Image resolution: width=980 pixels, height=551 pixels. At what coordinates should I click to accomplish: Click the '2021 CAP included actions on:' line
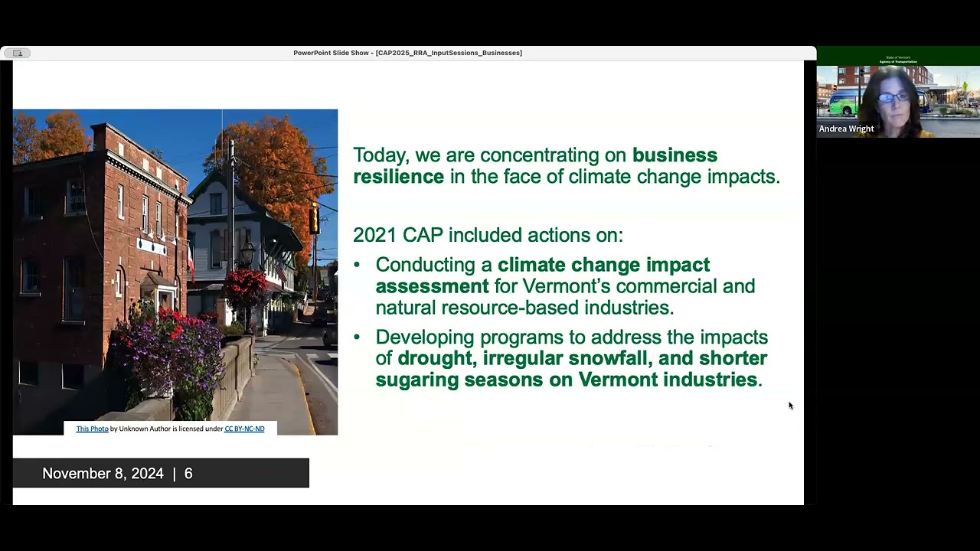[x=488, y=235]
